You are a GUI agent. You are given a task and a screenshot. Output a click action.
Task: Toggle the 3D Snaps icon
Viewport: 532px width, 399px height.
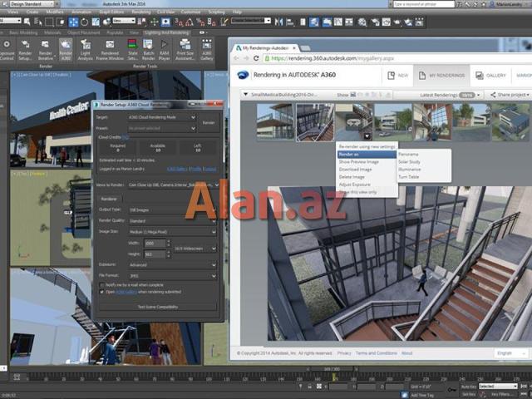pos(180,22)
